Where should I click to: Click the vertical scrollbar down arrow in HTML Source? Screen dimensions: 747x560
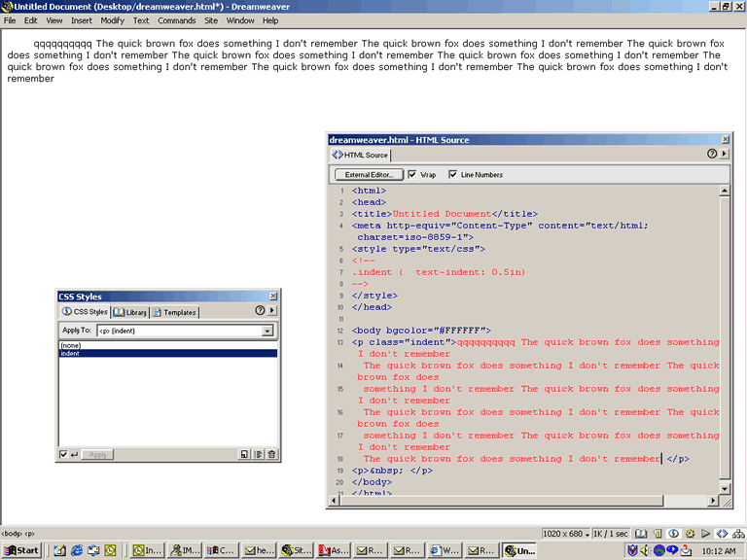724,489
